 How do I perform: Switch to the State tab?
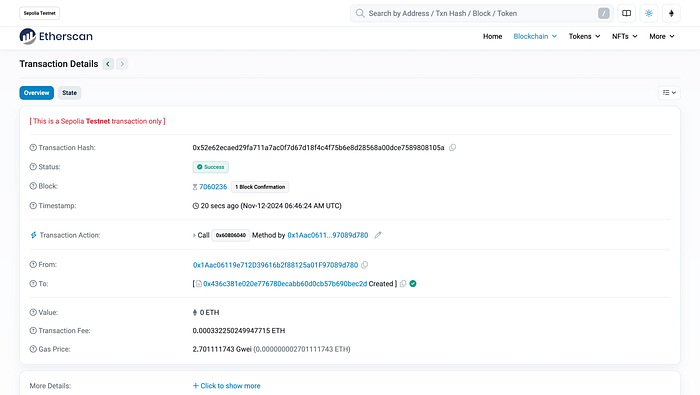70,93
